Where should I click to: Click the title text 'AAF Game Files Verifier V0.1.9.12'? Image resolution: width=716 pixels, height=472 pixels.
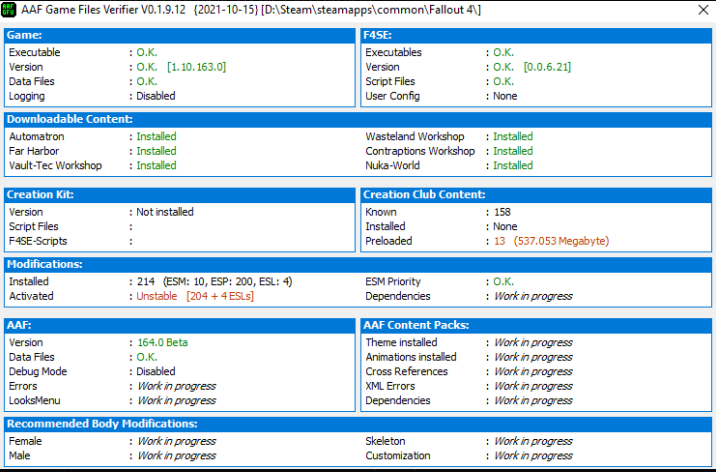point(103,10)
